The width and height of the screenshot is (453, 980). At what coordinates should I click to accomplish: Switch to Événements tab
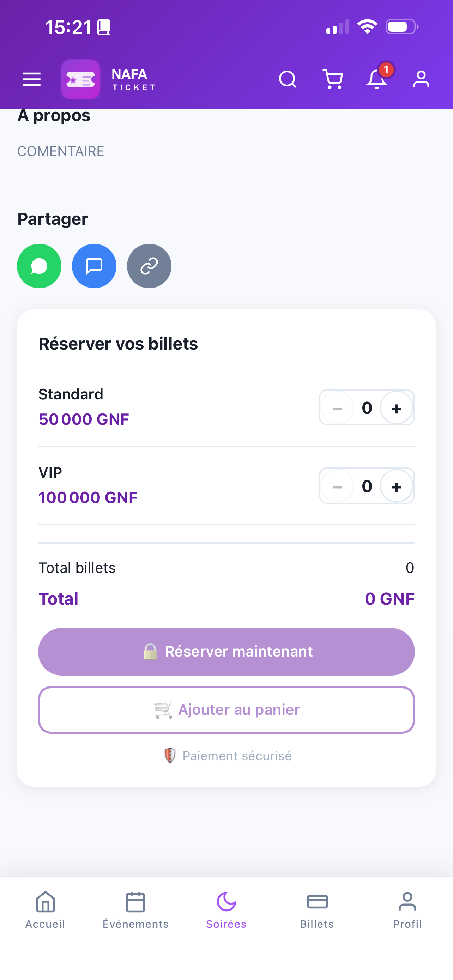coord(136,910)
